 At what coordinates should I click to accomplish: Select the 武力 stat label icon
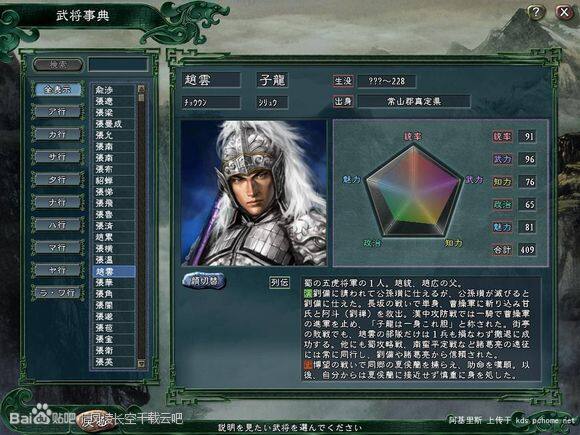coord(502,159)
